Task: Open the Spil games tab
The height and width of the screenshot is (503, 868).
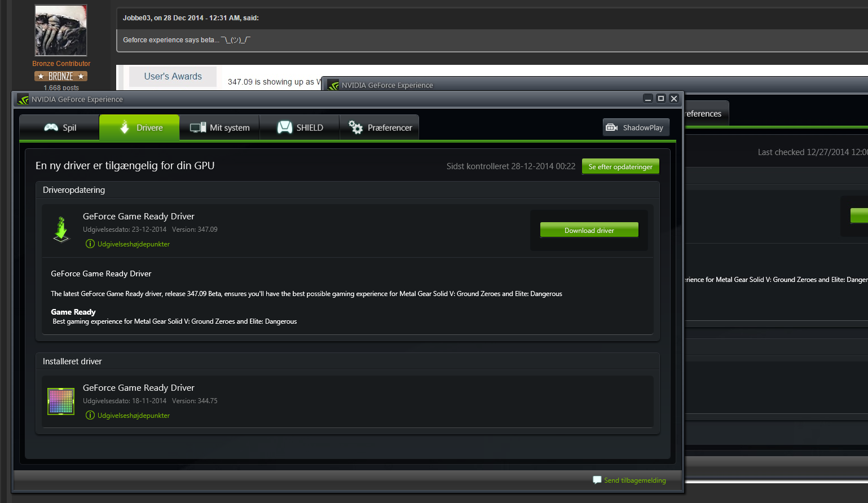Action: tap(59, 127)
